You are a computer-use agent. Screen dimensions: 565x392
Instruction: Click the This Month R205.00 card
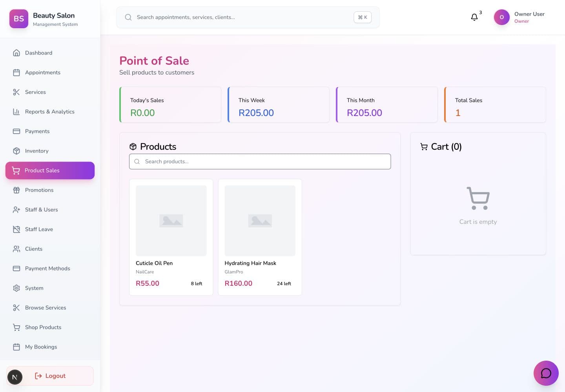pyautogui.click(x=387, y=105)
